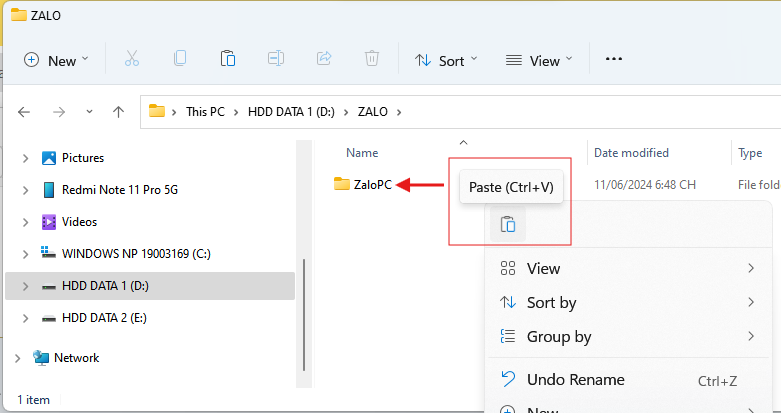
Task: Click the Delete trash icon in toolbar
Action: pyautogui.click(x=372, y=59)
